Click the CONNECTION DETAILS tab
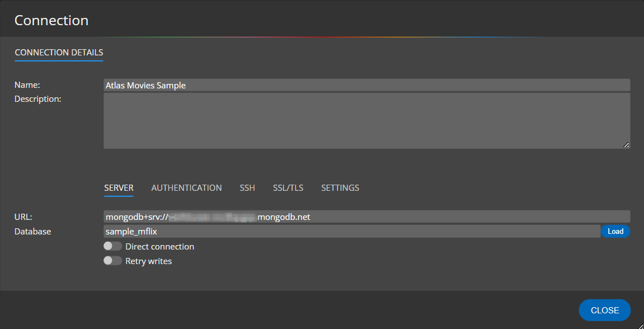Viewport: 644px width, 329px height. [x=59, y=53]
